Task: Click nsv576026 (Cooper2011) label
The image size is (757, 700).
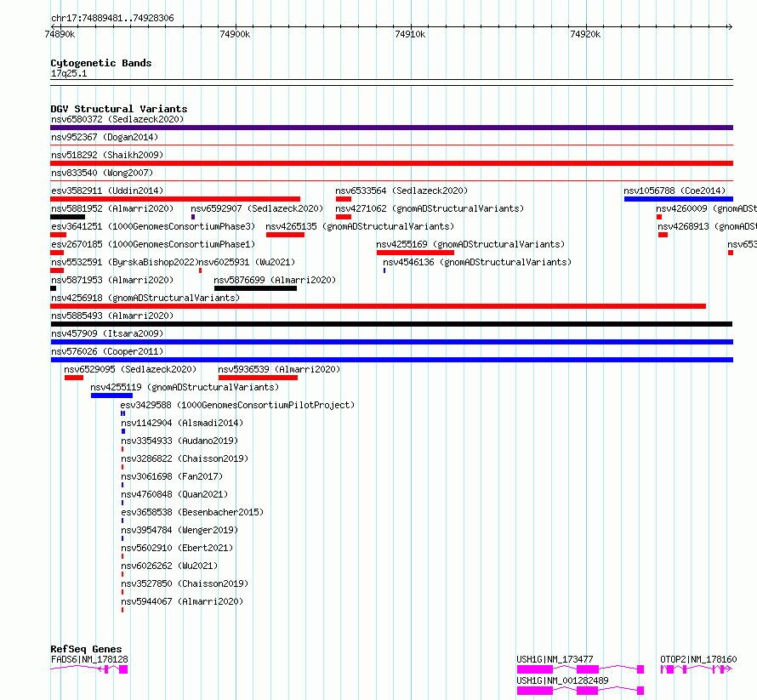Action: click(x=107, y=351)
